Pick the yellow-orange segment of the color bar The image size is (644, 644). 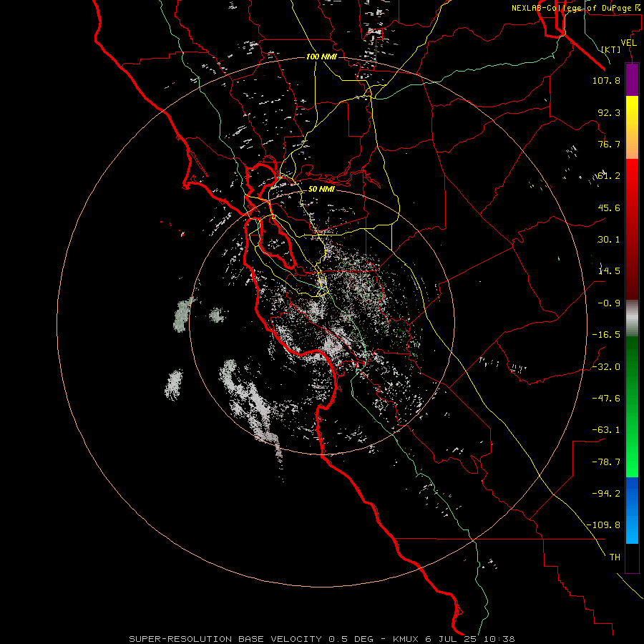(632, 127)
